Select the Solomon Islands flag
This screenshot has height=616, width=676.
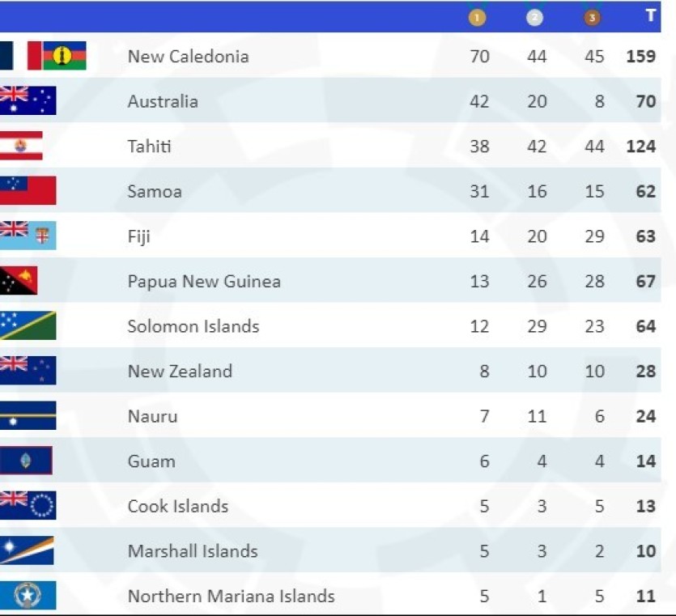[28, 326]
